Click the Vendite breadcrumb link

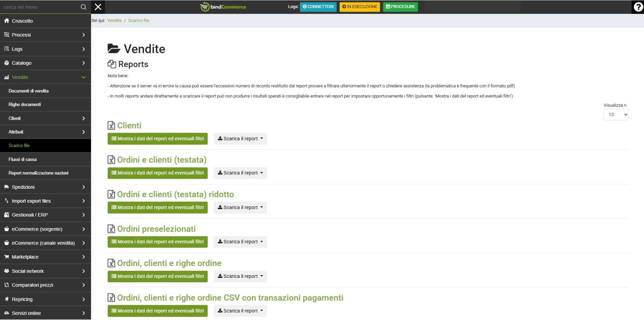(x=114, y=21)
